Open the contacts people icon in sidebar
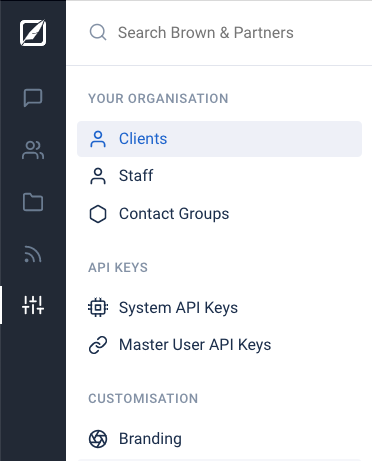This screenshot has width=372, height=461. (x=33, y=150)
